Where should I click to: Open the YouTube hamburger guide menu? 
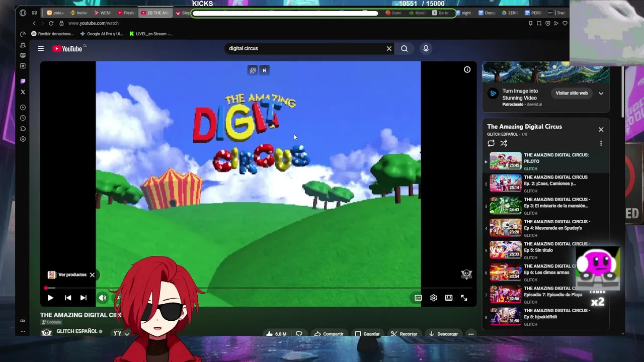(x=41, y=49)
